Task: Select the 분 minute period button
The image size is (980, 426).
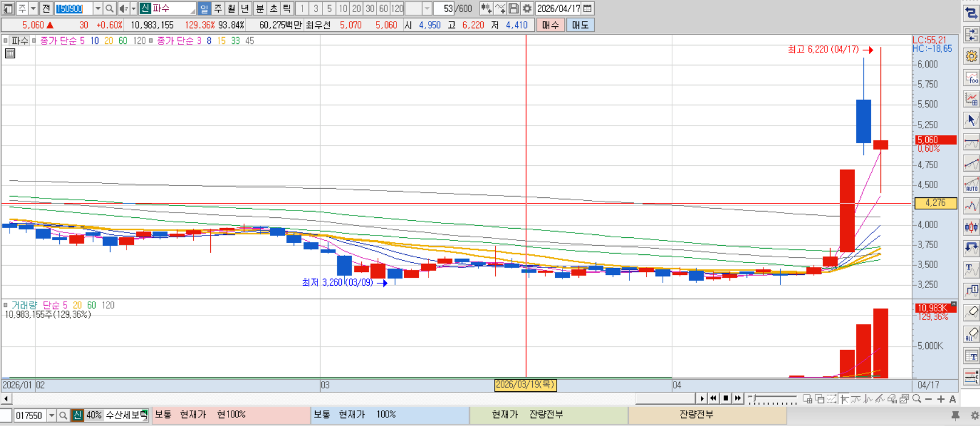Action: (x=260, y=9)
